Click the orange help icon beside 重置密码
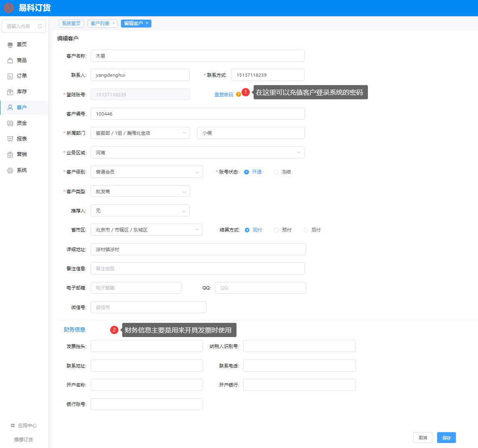478x448 pixels. click(x=238, y=94)
